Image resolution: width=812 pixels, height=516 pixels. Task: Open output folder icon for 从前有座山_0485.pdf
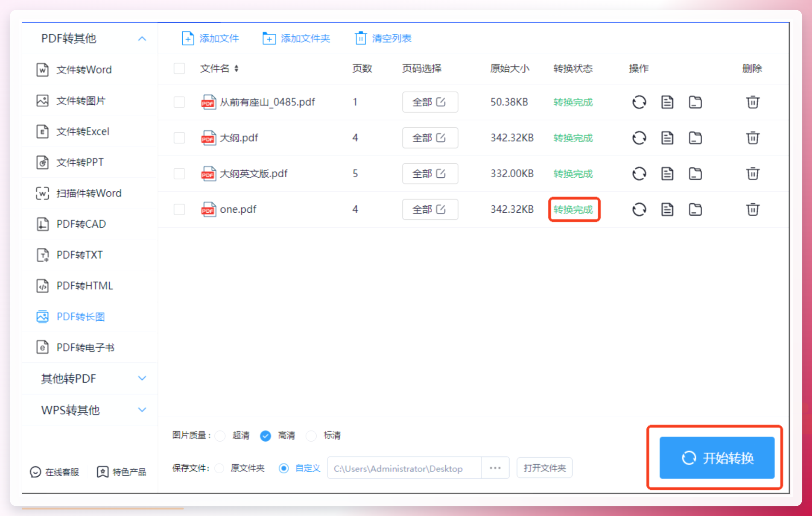point(695,102)
